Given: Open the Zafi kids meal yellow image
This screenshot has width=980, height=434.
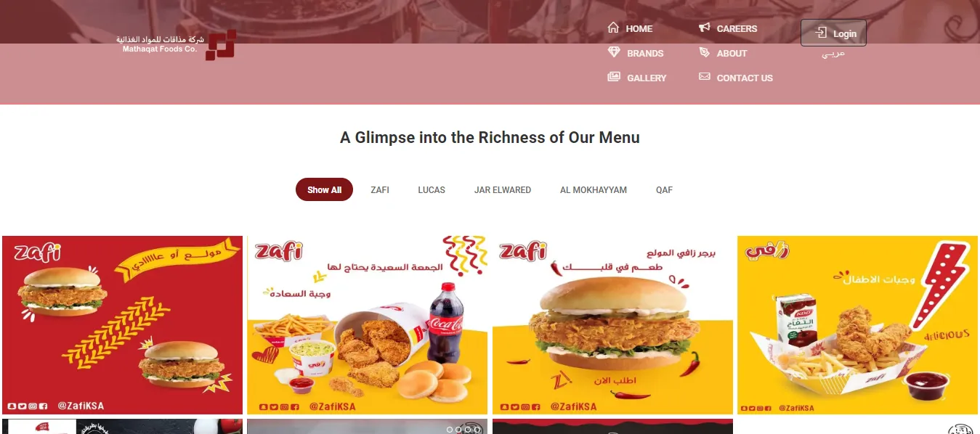Looking at the screenshot, I should pyautogui.click(x=858, y=324).
